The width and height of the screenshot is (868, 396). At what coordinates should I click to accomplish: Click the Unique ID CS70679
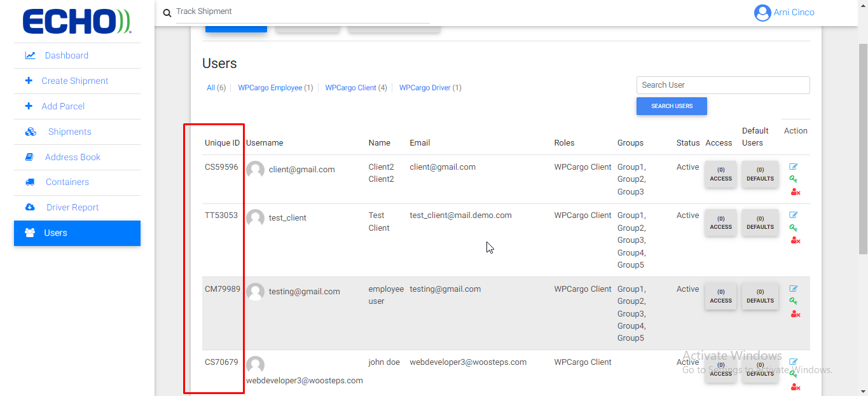tap(221, 362)
